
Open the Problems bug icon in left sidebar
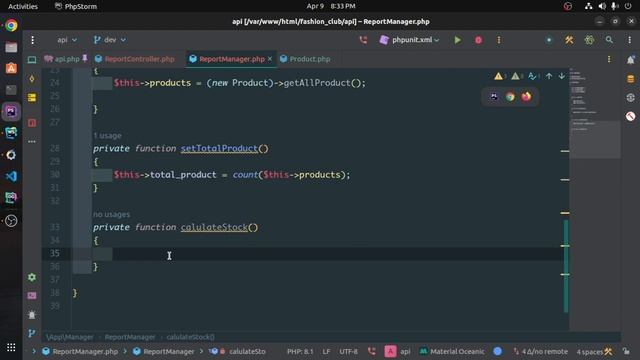pos(32,315)
